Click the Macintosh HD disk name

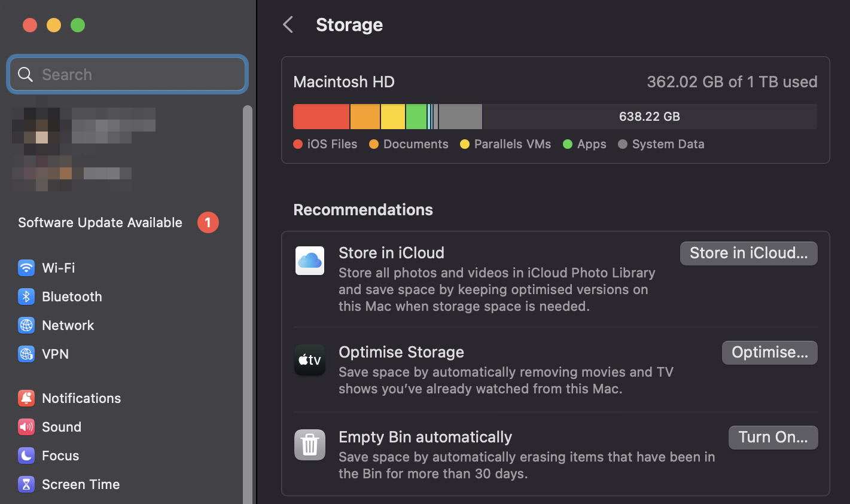[x=344, y=82]
